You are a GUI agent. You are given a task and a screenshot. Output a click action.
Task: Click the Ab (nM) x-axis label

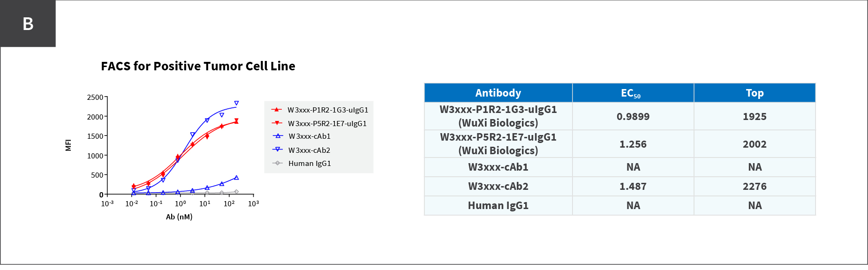[x=179, y=217]
